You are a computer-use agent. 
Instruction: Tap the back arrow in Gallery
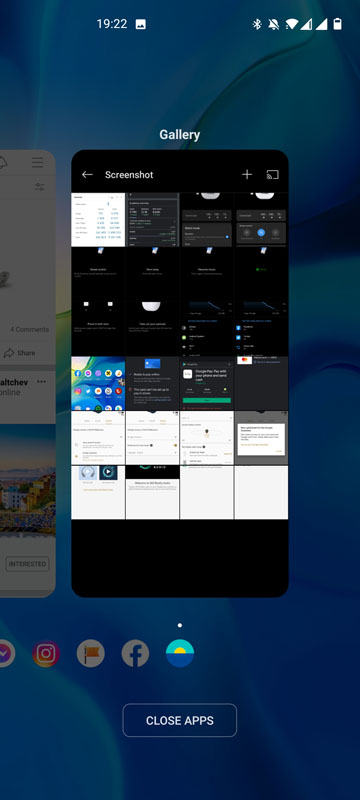coord(87,174)
